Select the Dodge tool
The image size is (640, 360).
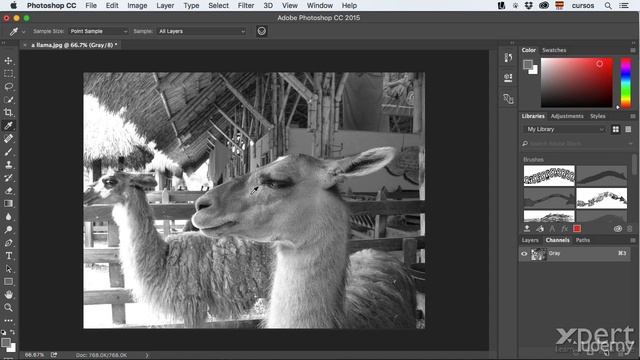click(x=8, y=230)
